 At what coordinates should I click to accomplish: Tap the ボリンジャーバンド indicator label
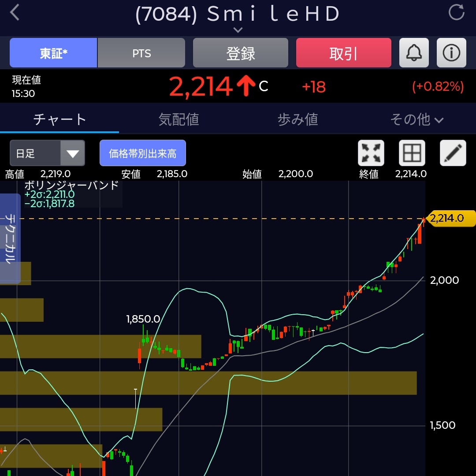pyautogui.click(x=71, y=185)
